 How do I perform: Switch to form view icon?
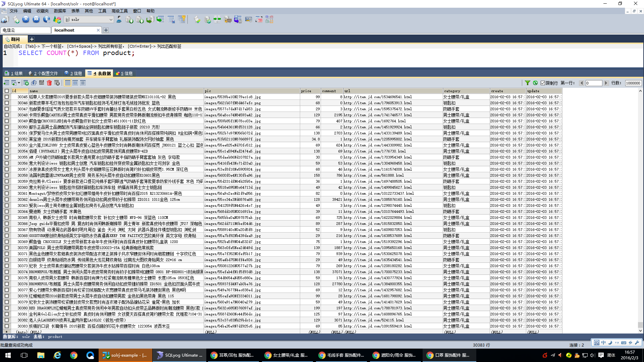pyautogui.click(x=75, y=83)
